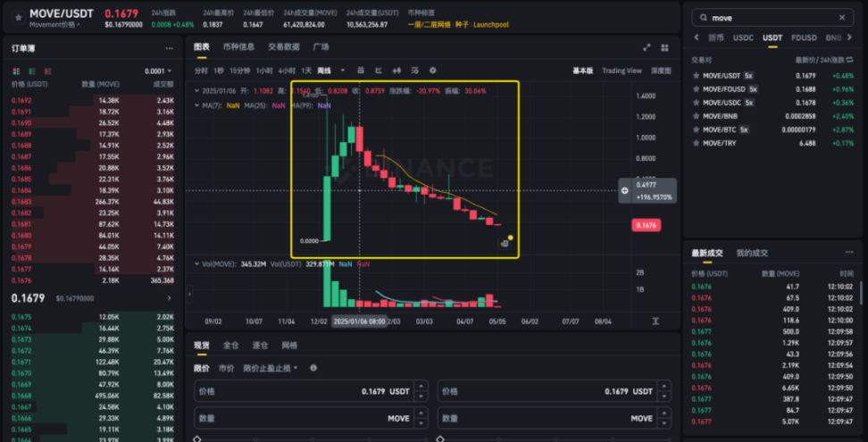The image size is (868, 442).
Task: Show sell orders only in order book
Action: 48,71
